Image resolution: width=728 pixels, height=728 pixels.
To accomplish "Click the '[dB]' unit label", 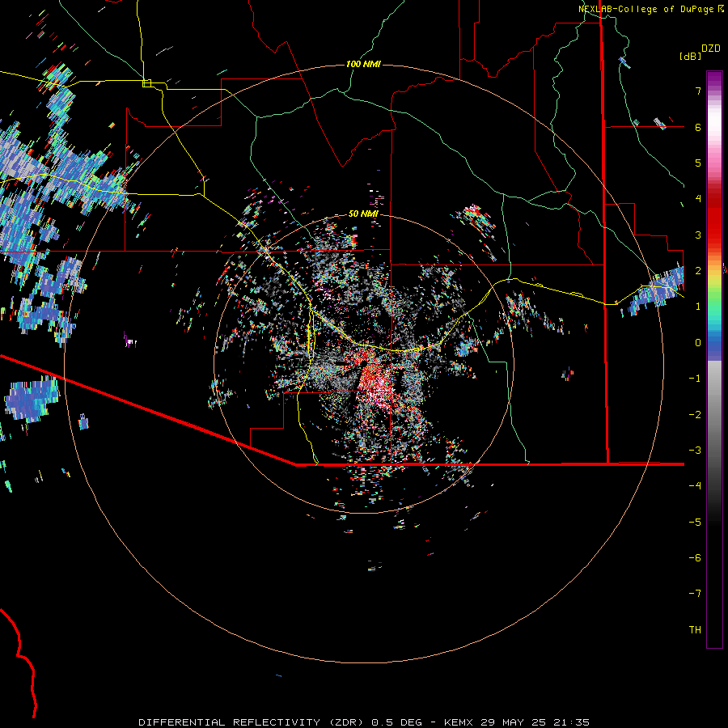I will (690, 56).
